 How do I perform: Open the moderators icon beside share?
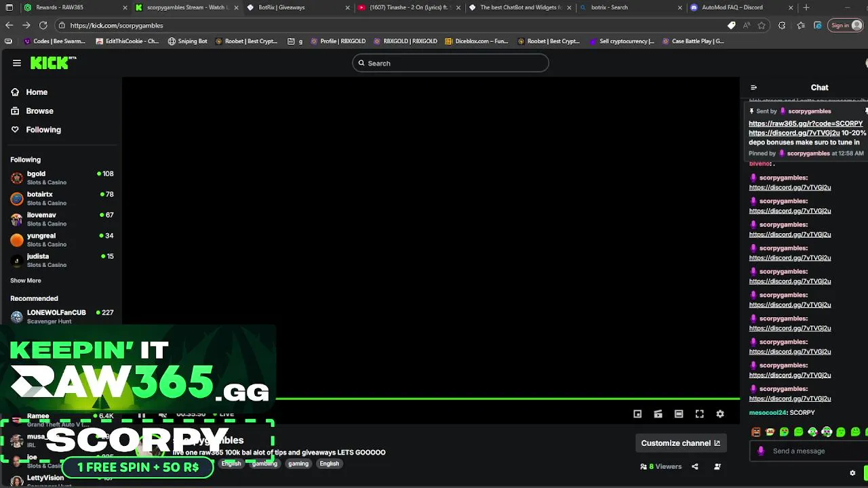tap(717, 466)
